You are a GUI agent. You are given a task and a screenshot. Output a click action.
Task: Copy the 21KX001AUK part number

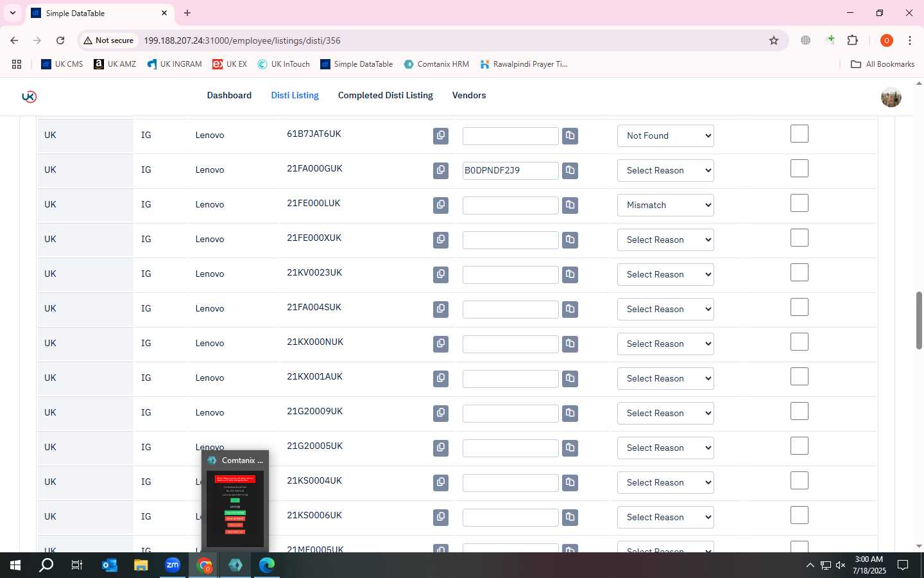[441, 378]
